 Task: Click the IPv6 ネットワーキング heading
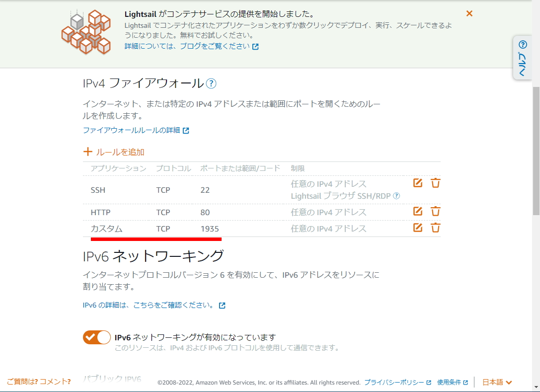tap(153, 256)
